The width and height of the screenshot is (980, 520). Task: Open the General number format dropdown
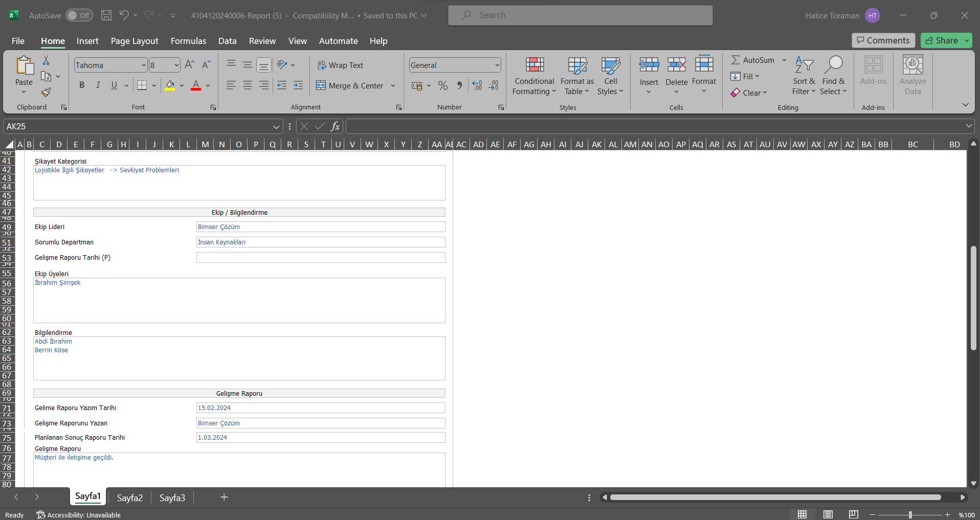click(497, 65)
